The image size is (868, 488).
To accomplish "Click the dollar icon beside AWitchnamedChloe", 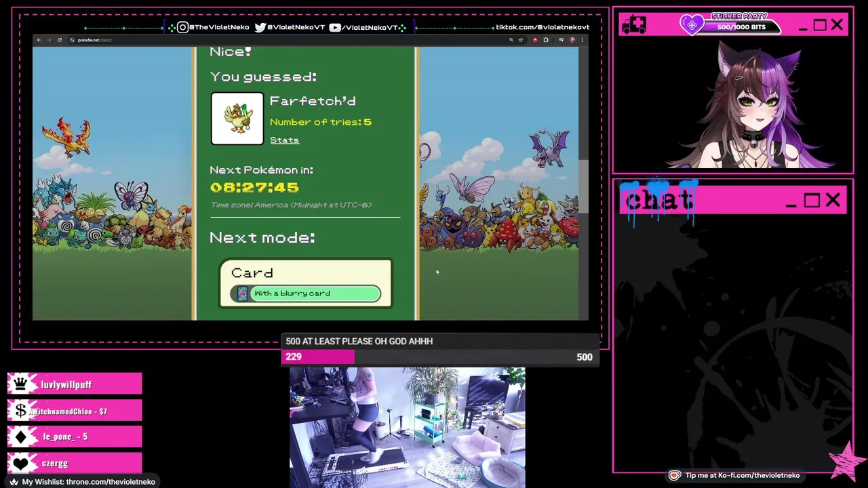I will [x=20, y=411].
